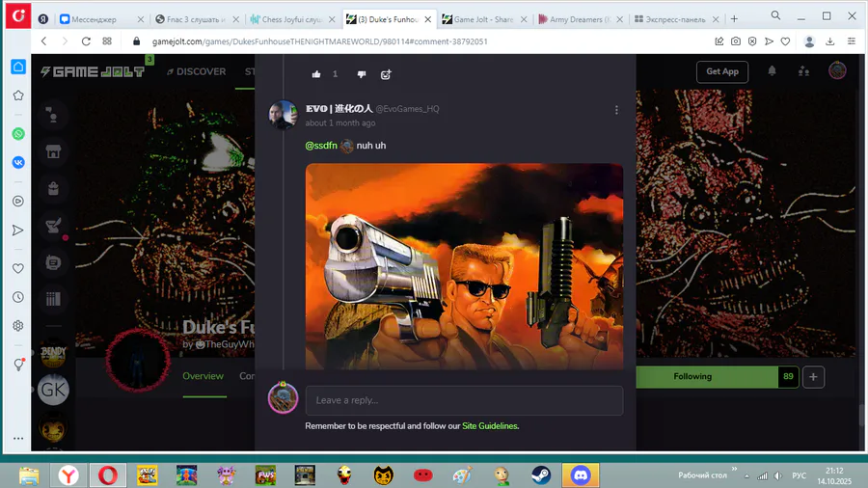This screenshot has height=488, width=868.
Task: Open browser downloads icon
Action: coord(829,41)
